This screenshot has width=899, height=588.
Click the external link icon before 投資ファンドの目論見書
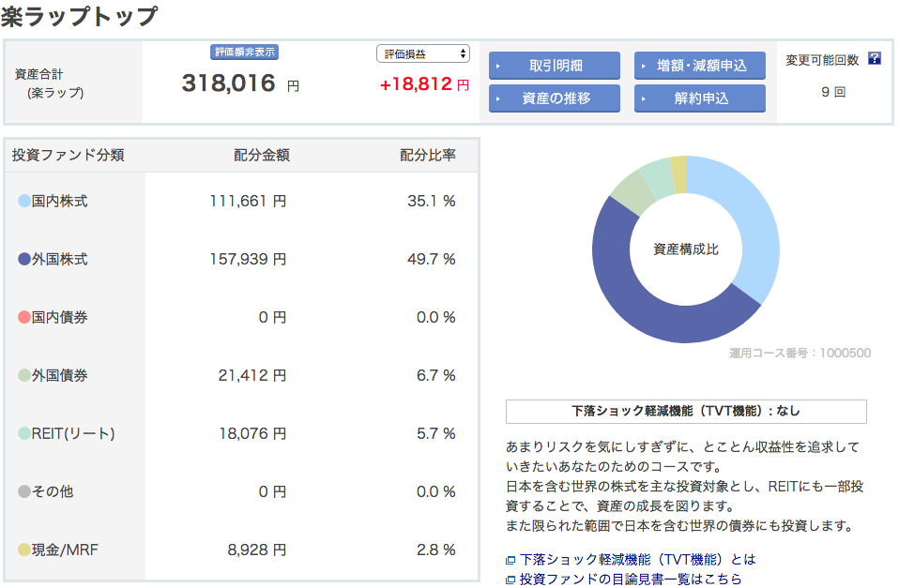pos(510,580)
